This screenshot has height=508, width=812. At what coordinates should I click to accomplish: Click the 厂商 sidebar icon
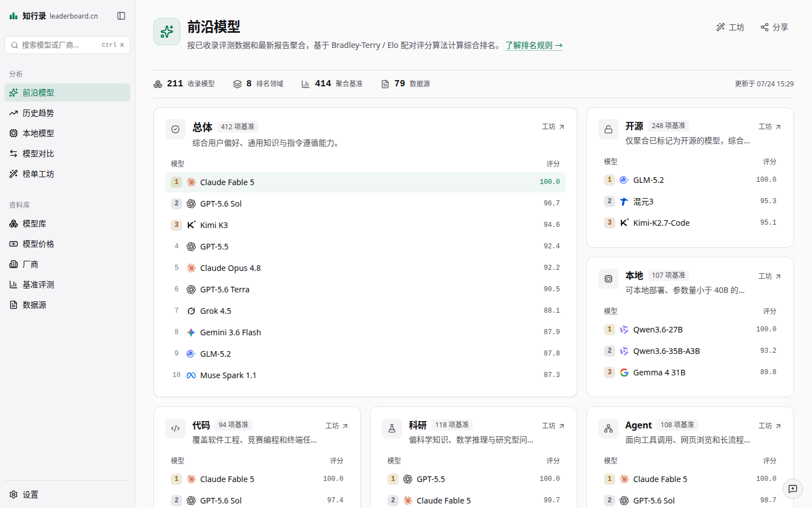[x=14, y=264]
